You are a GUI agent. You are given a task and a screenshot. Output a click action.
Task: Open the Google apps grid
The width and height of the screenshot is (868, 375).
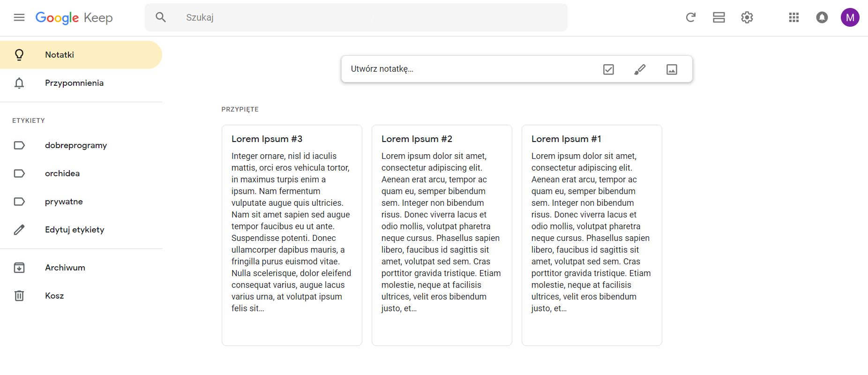point(793,17)
